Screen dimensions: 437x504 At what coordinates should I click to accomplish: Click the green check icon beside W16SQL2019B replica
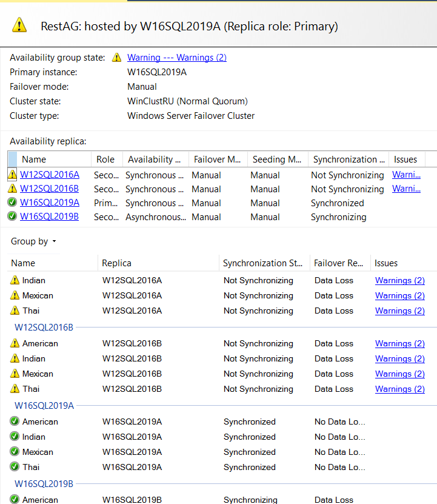coord(13,217)
